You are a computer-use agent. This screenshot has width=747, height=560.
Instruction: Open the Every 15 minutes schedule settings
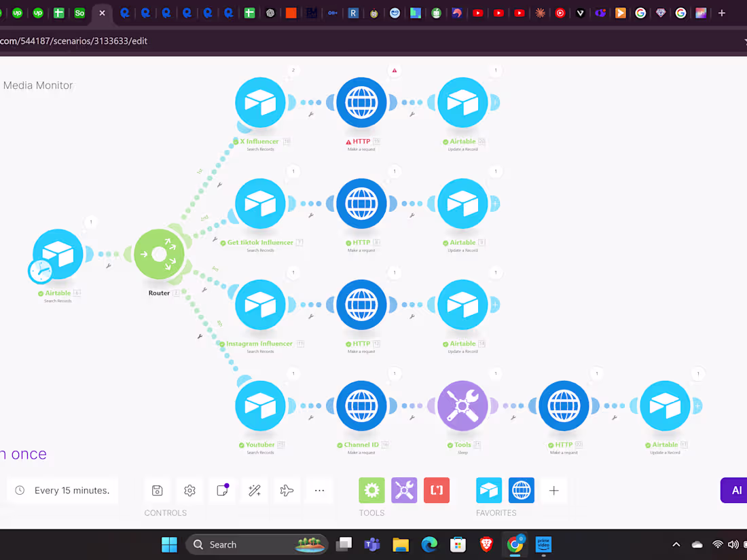pyautogui.click(x=62, y=489)
